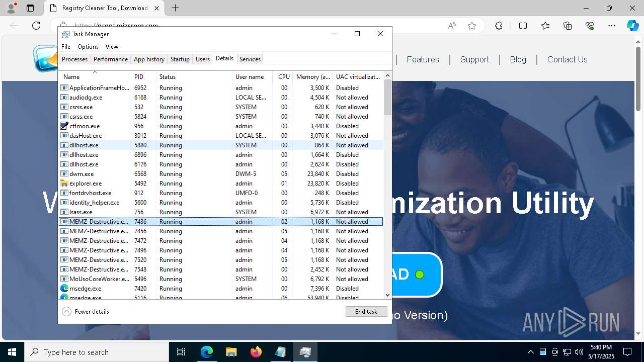Open File Explorer from taskbar
Image resolution: width=644 pixels, height=362 pixels.
tap(231, 352)
